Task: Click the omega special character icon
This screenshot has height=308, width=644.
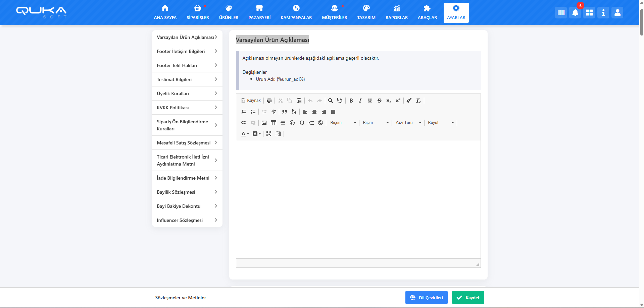Action: [x=302, y=123]
